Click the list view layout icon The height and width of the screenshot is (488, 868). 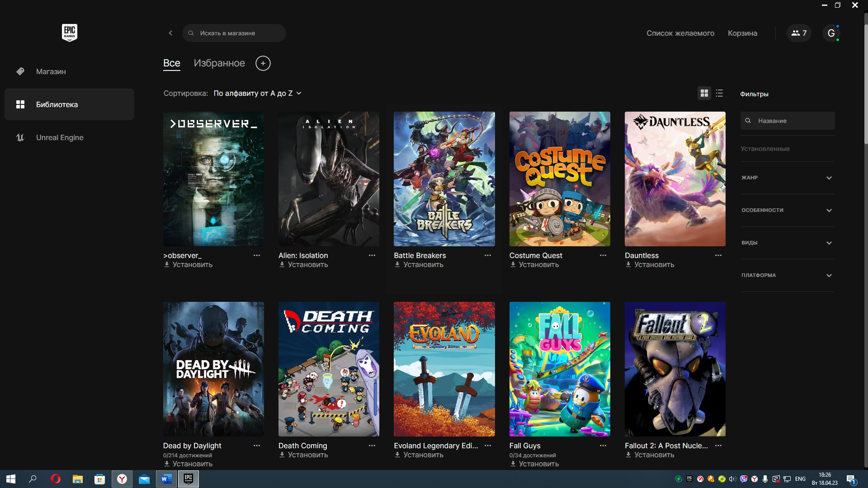tap(719, 93)
